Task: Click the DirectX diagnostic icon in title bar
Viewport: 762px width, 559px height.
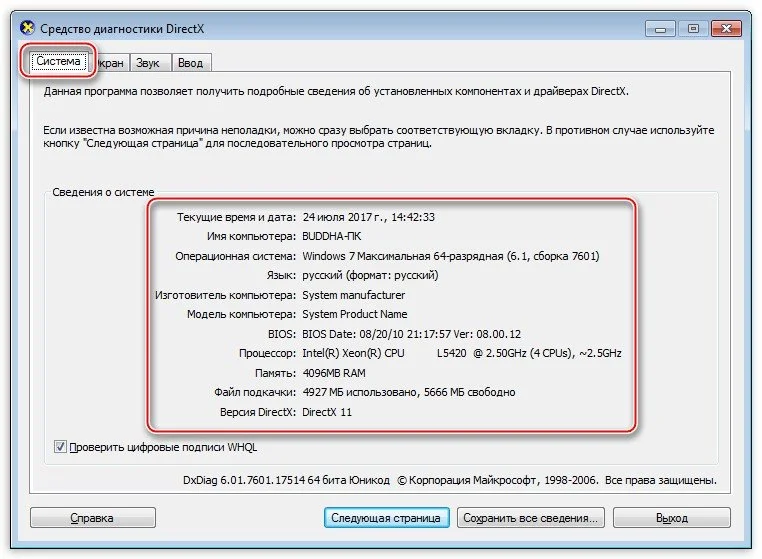Action: 27,28
